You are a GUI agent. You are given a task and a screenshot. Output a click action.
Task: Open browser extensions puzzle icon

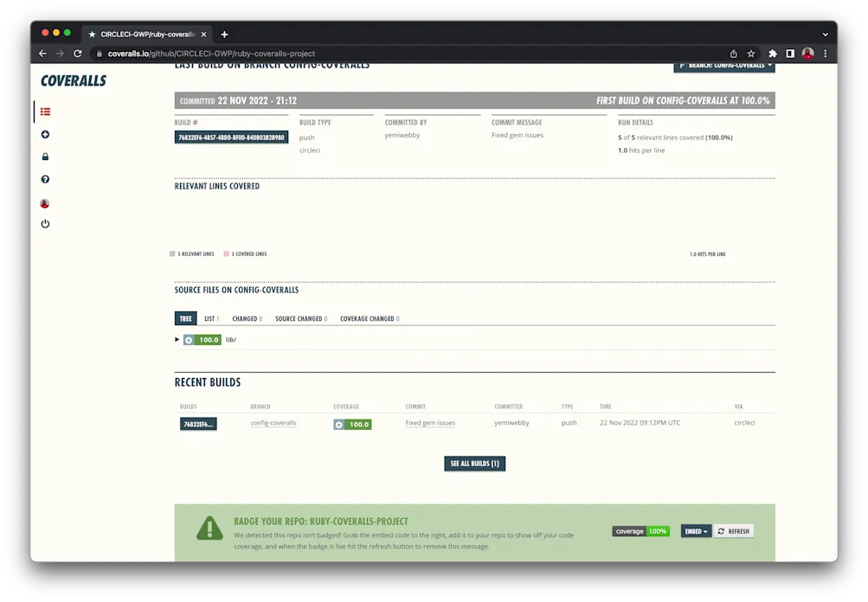pyautogui.click(x=773, y=54)
